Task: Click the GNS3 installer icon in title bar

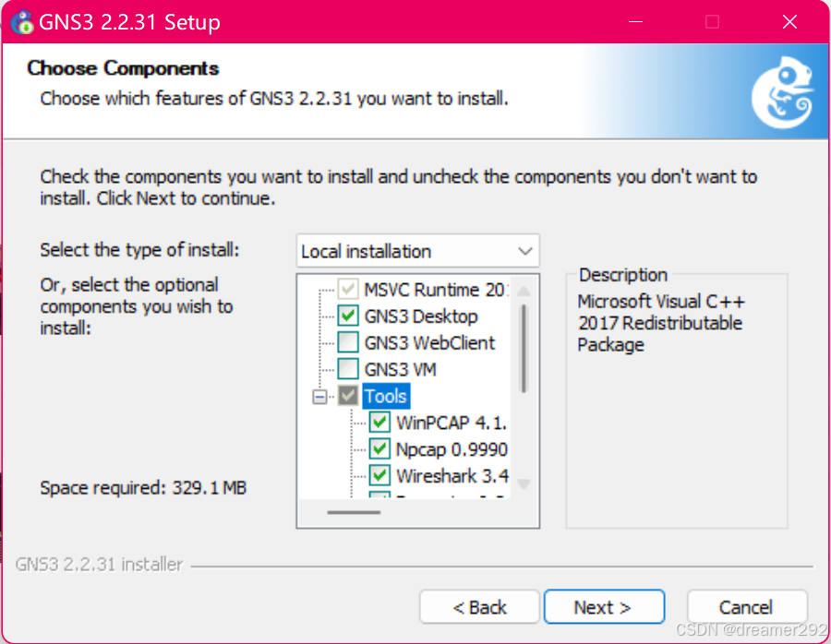Action: [22, 22]
